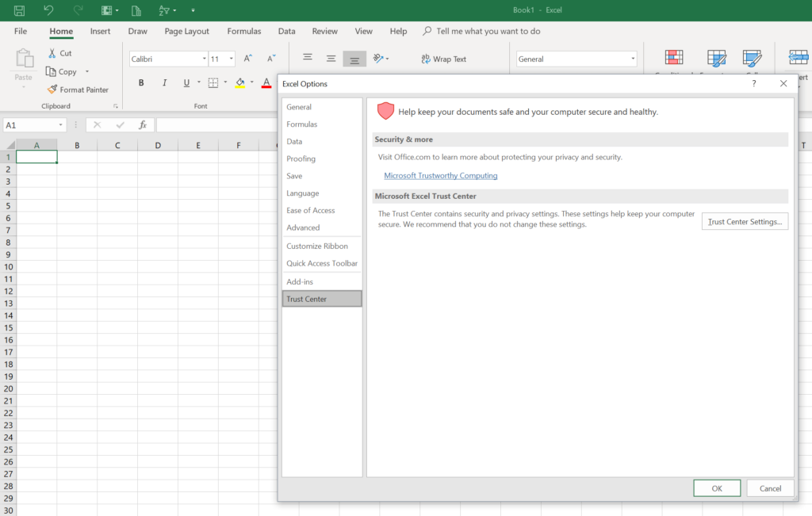This screenshot has width=812, height=516.
Task: Open the File tab
Action: 21,31
